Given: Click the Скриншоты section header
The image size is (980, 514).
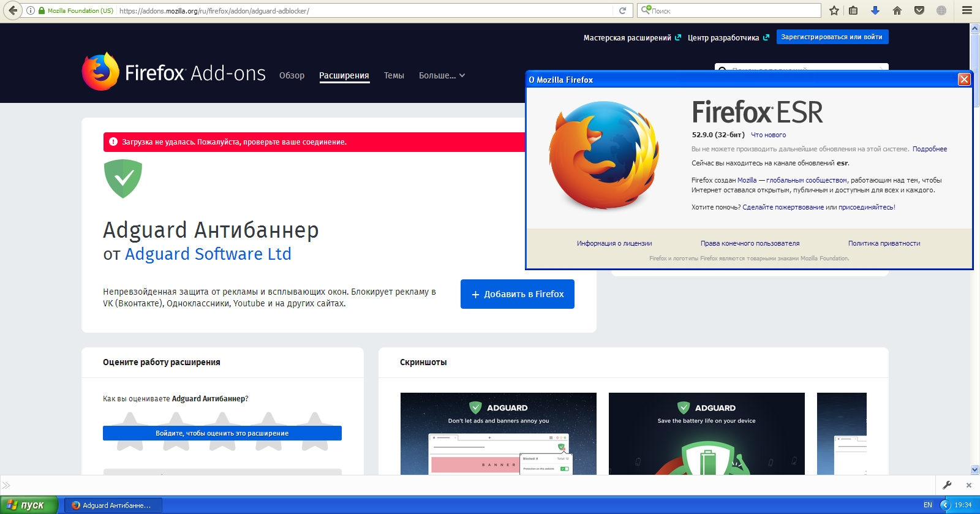Looking at the screenshot, I should 423,362.
